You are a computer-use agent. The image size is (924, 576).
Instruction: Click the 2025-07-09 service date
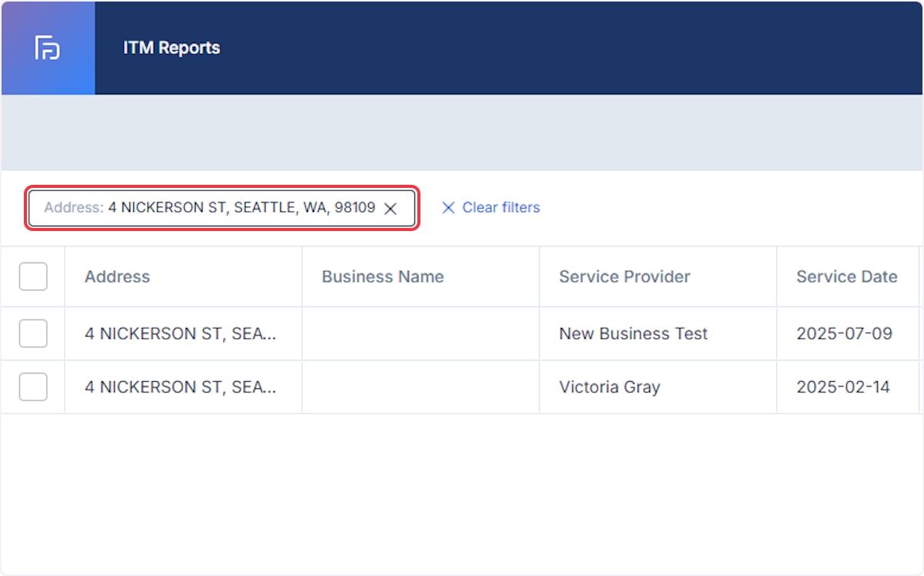844,333
